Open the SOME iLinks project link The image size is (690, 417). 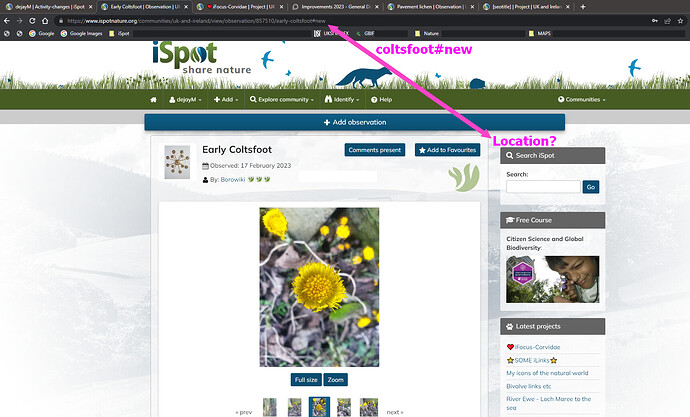pyautogui.click(x=532, y=360)
